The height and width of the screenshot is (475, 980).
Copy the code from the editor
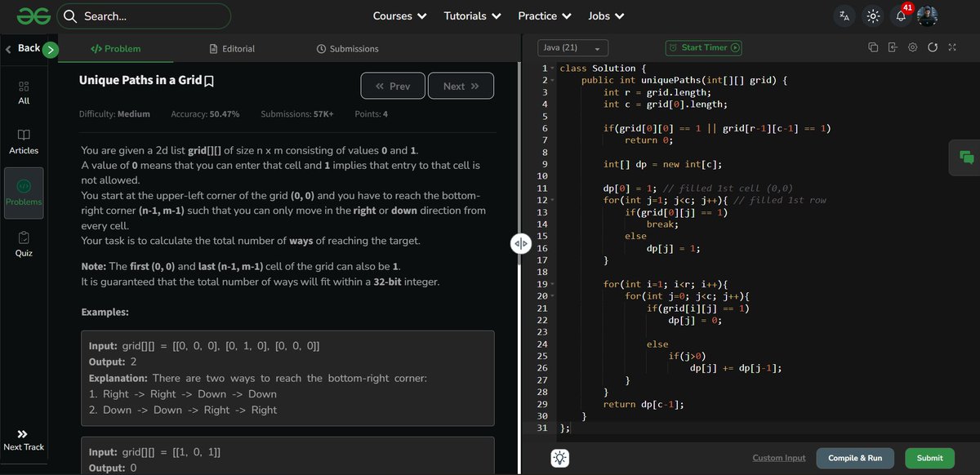872,48
